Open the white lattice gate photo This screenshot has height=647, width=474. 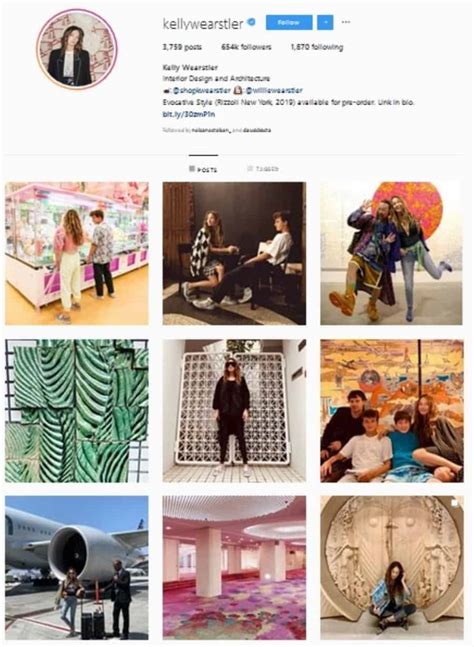[x=234, y=411]
